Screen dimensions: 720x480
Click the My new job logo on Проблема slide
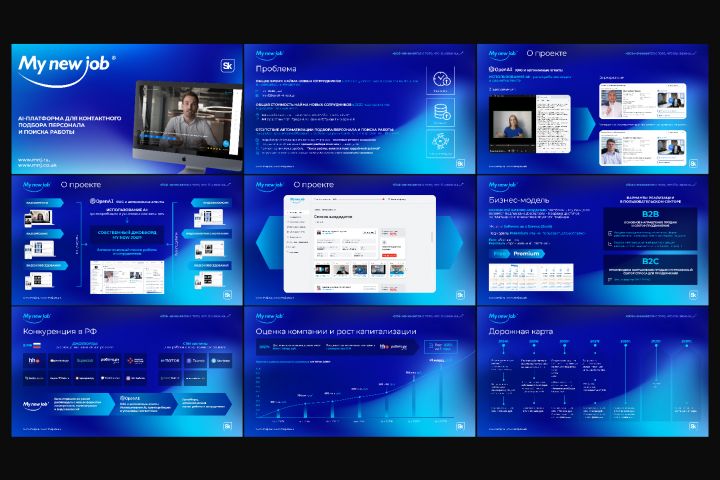pyautogui.click(x=269, y=54)
